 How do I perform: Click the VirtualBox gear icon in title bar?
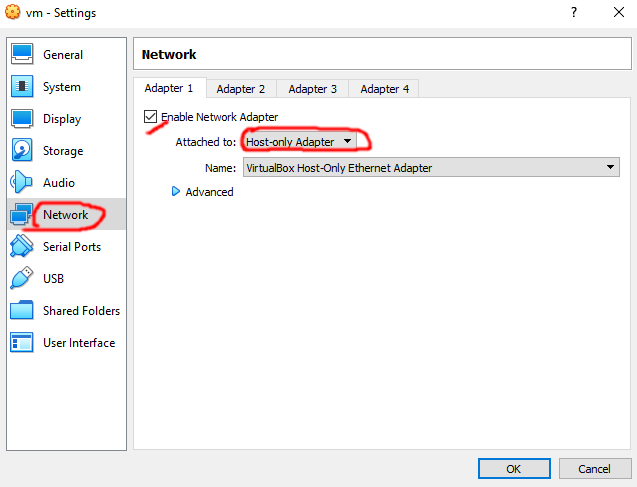13,12
